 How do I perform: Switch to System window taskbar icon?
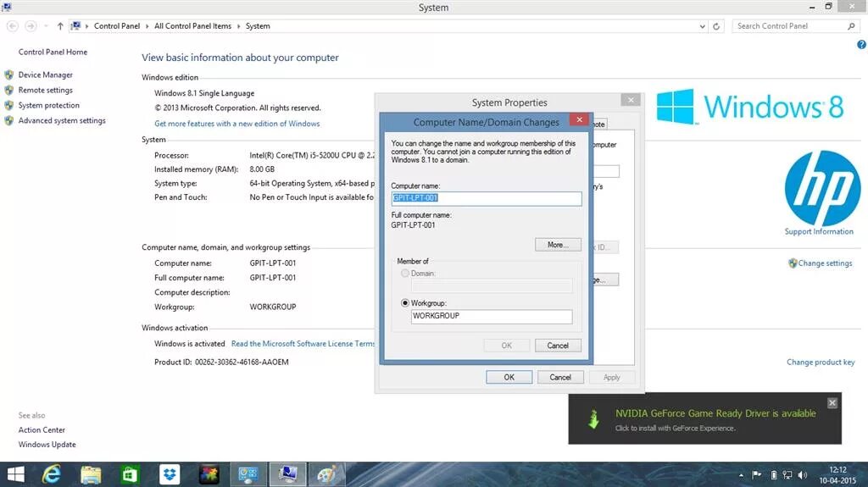click(288, 475)
